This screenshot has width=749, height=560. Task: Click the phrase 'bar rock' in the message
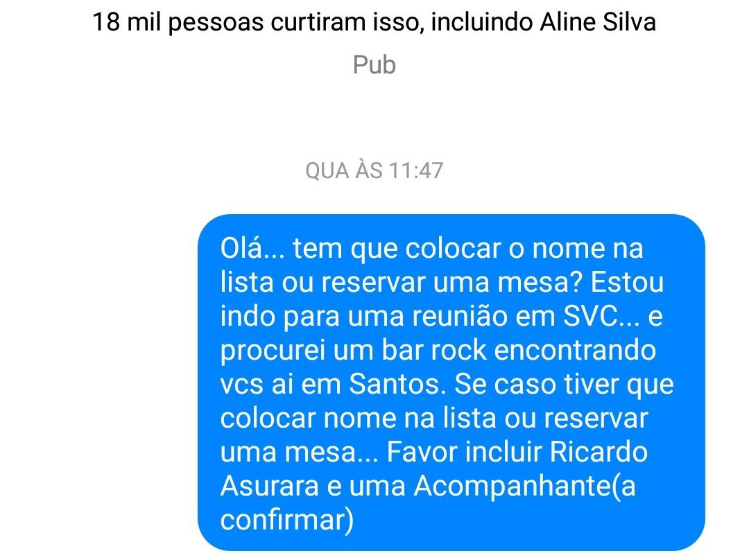434,350
